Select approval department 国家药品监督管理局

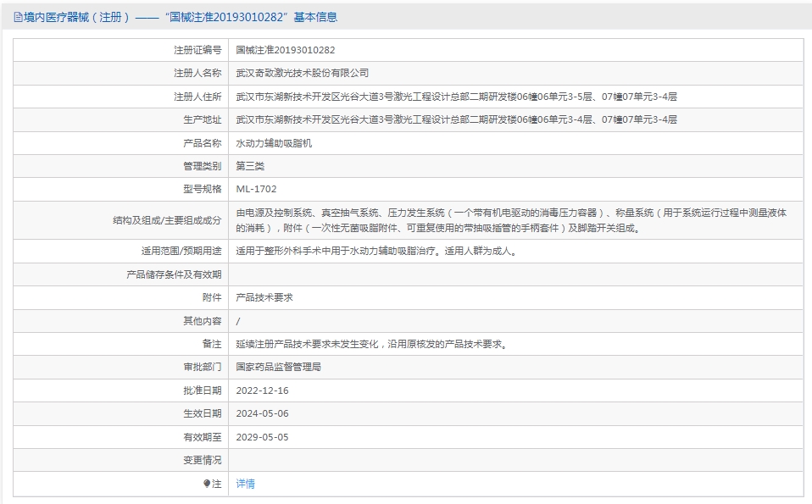click(278, 367)
